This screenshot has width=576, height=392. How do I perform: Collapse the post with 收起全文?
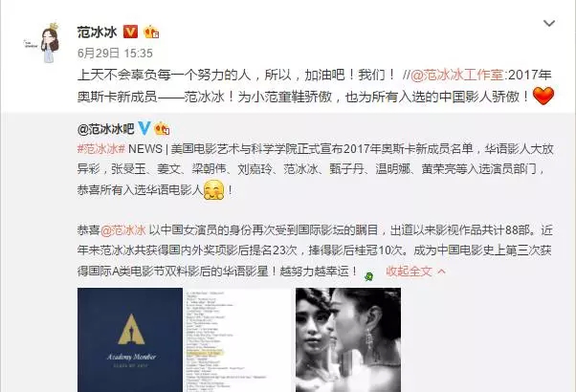tap(409, 272)
